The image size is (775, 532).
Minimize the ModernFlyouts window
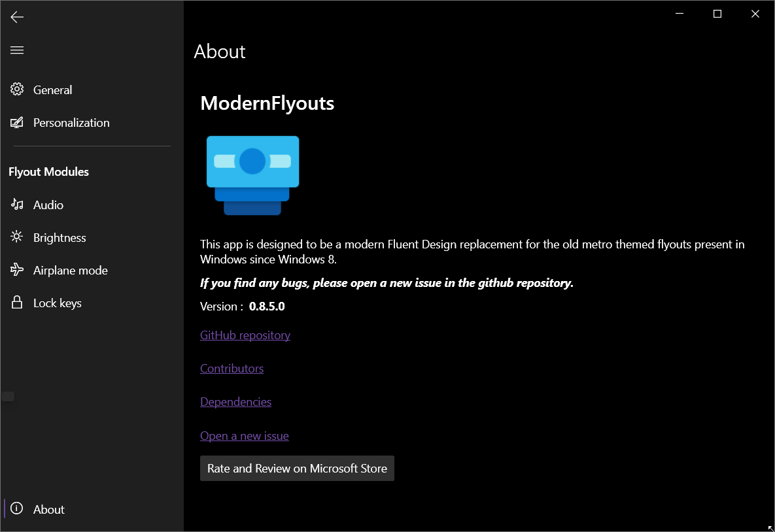pyautogui.click(x=680, y=14)
